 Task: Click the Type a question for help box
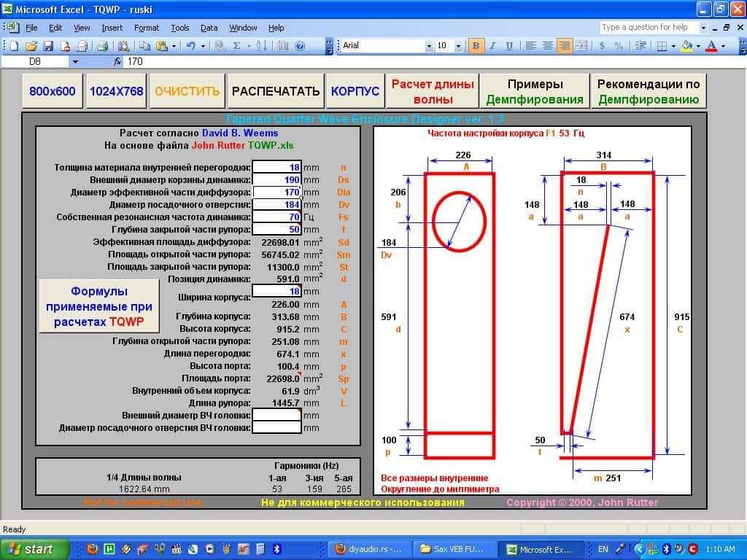tap(649, 28)
